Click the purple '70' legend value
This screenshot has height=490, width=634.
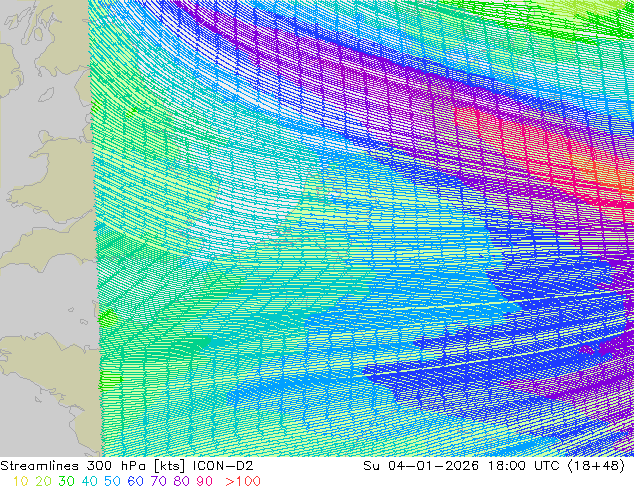158,481
